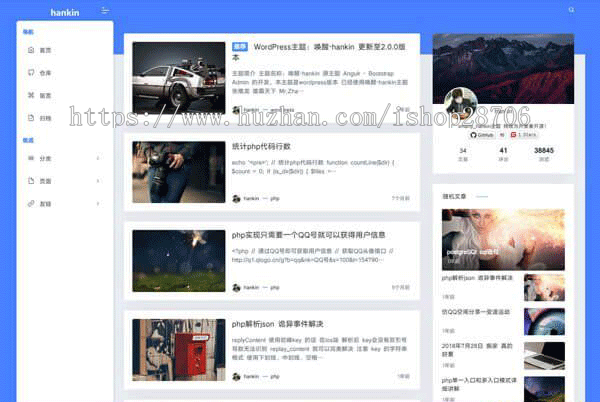Click the php category on the php解析json post
Image resolution: width=600 pixels, height=402 pixels.
(x=275, y=377)
